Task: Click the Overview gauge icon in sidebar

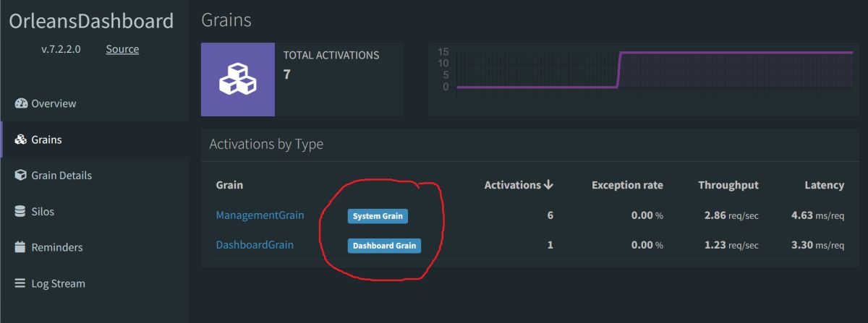Action: point(21,103)
